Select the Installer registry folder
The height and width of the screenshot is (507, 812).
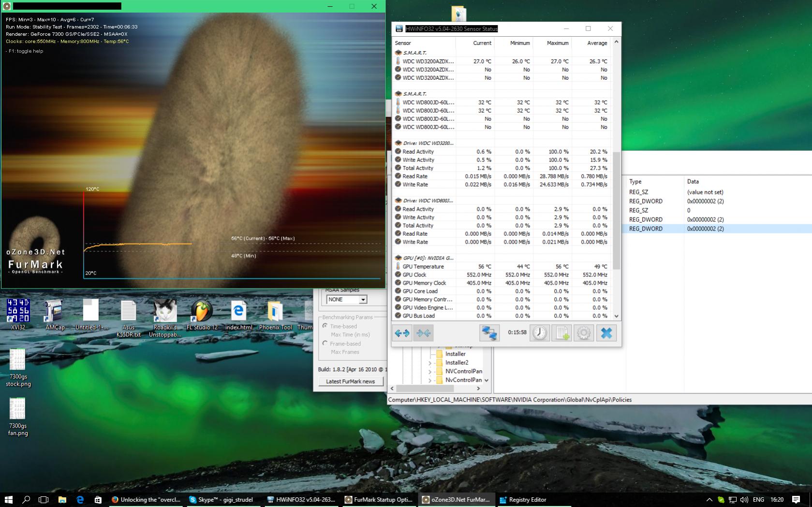455,354
